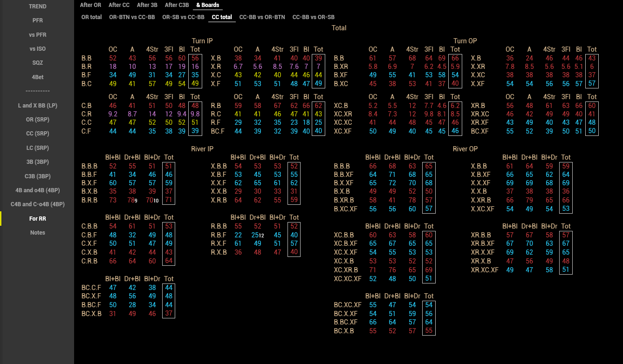
Task: Click the BC.C.F row label
Action: pyautogui.click(x=91, y=288)
